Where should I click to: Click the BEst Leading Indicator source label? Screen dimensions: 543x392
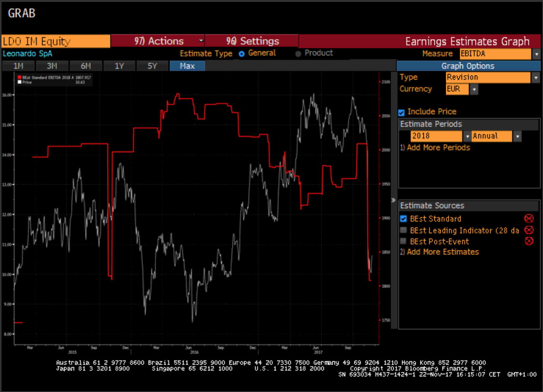coord(464,231)
